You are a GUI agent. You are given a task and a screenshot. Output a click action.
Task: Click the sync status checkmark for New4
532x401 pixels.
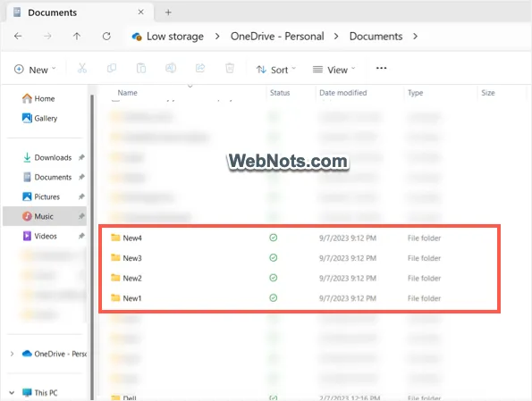pyautogui.click(x=273, y=238)
